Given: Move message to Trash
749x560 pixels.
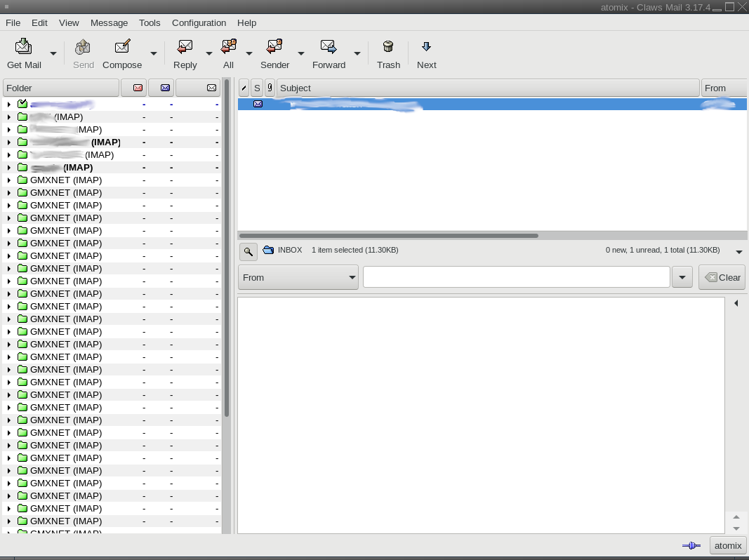Looking at the screenshot, I should (x=388, y=54).
